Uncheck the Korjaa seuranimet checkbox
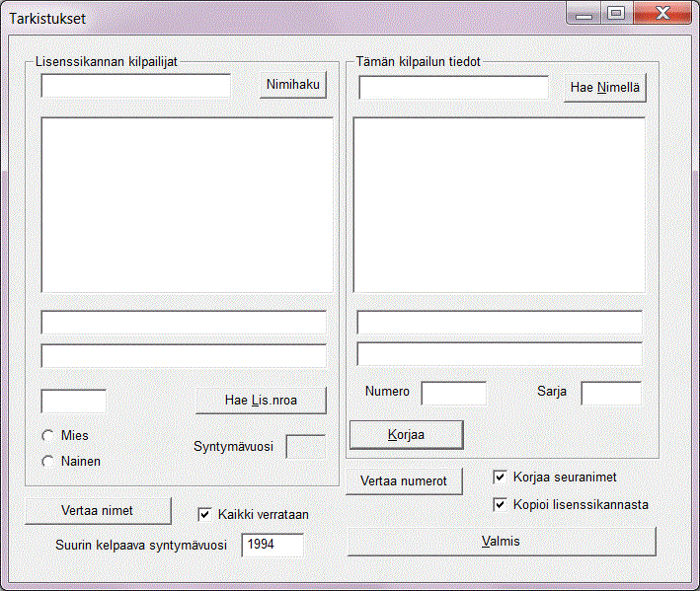The image size is (700, 591). pos(500,478)
